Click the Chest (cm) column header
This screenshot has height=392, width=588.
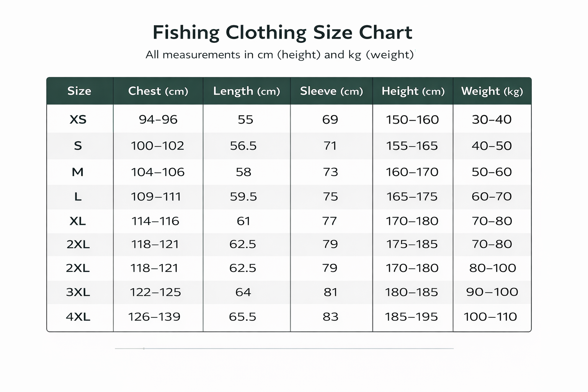pos(158,91)
